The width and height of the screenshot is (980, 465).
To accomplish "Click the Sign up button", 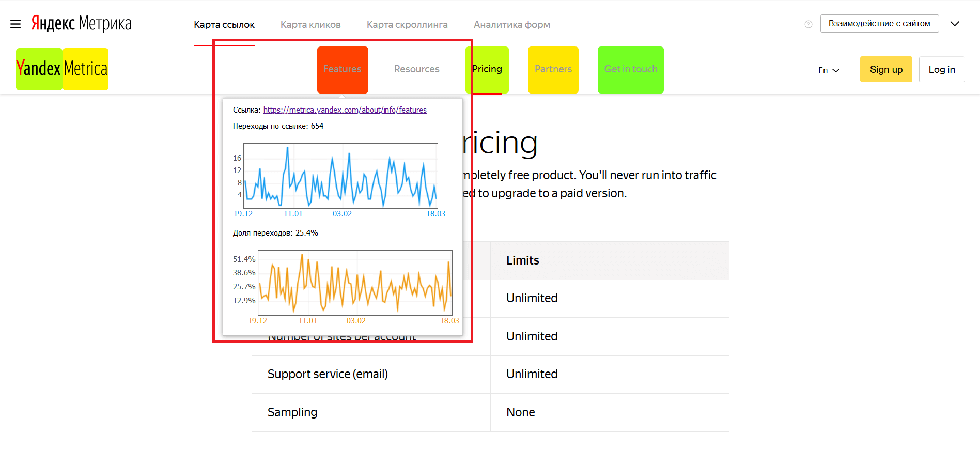I will [x=885, y=70].
